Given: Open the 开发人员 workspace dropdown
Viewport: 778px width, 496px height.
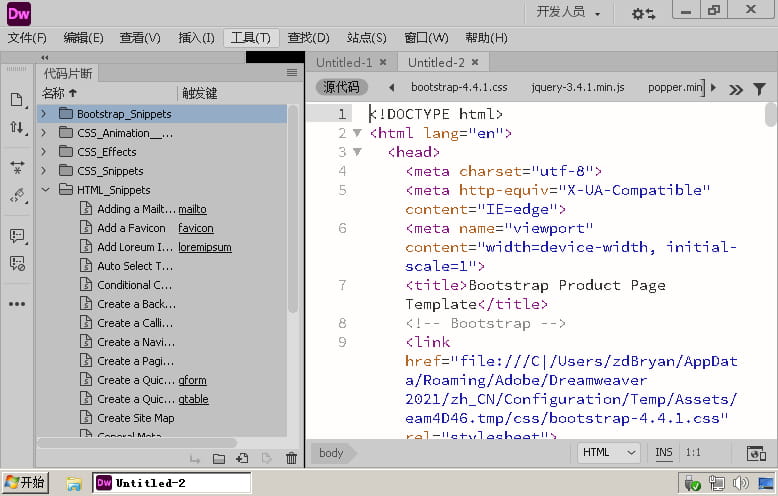Looking at the screenshot, I should [x=568, y=13].
